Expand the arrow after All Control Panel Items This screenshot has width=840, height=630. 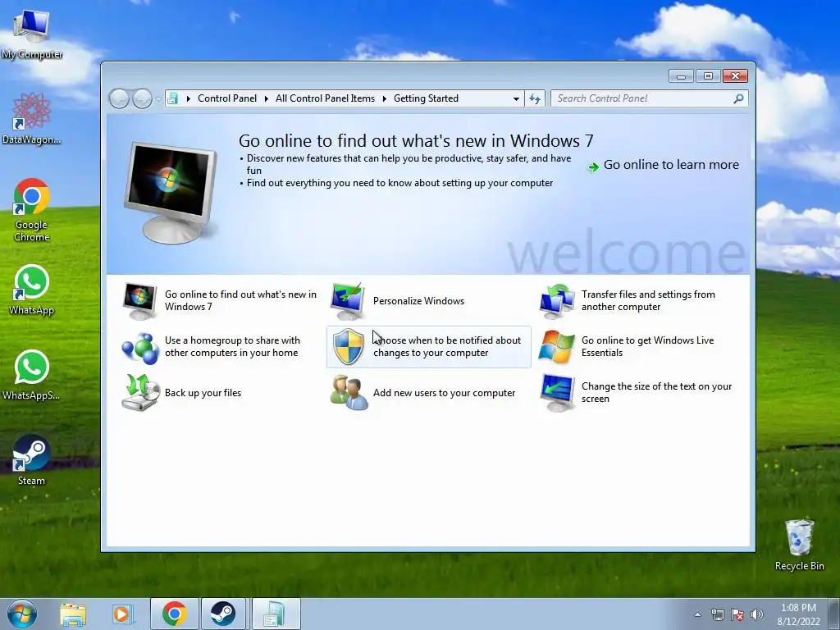coord(384,98)
